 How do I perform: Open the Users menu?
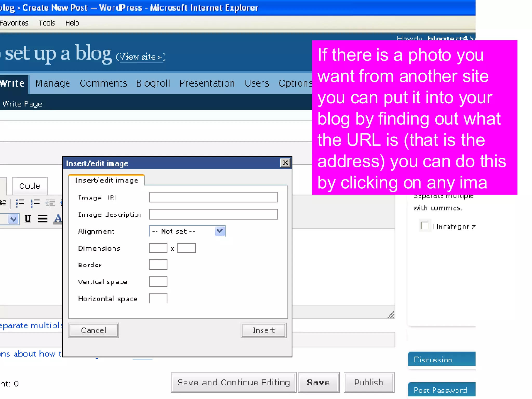tap(257, 83)
